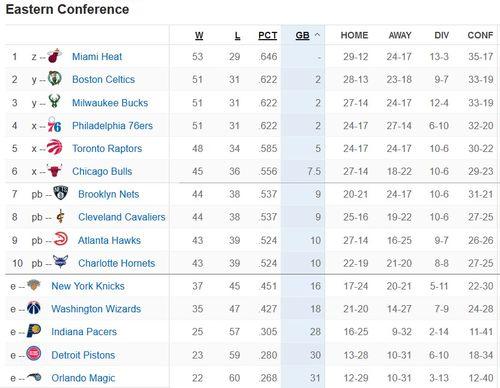Sort table by L column header
500x388 pixels.
point(237,35)
